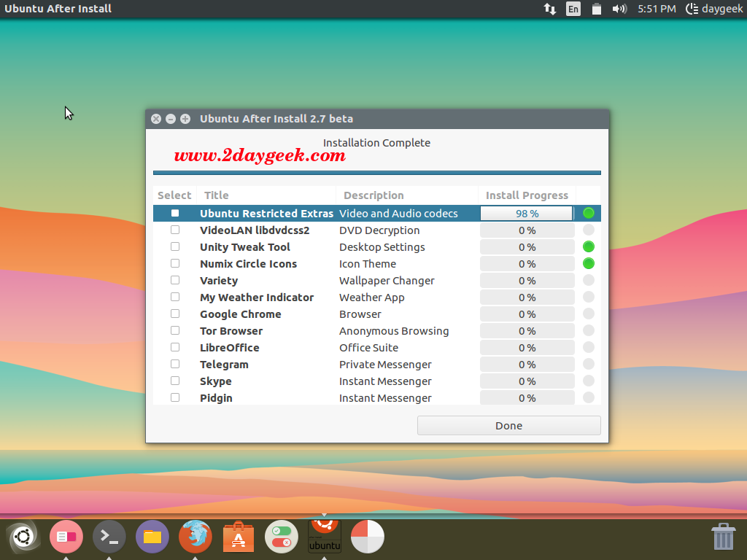Screen dimensions: 747x560
Task: Click the status dot in the Telegram row
Action: click(x=589, y=365)
